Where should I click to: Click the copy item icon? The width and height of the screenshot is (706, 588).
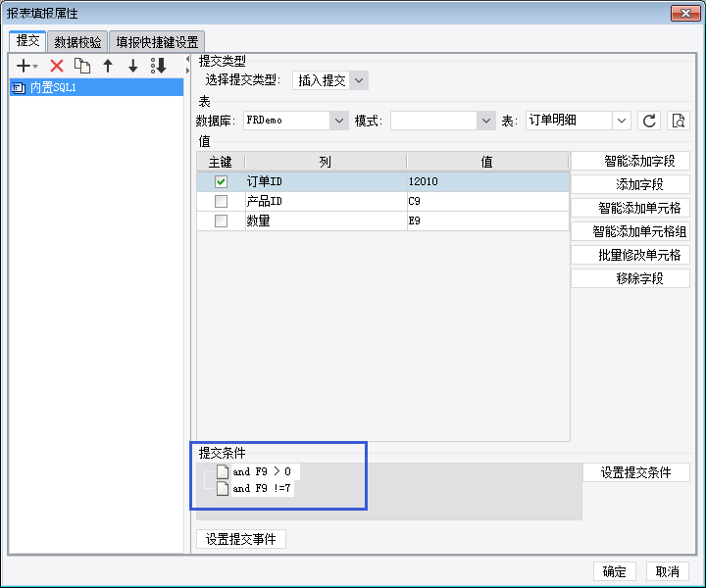tap(82, 66)
